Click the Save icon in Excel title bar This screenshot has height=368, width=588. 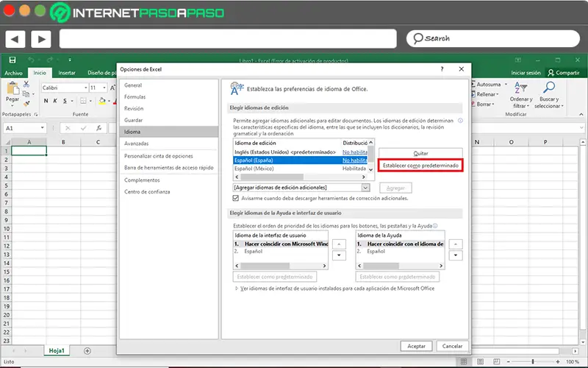click(x=12, y=60)
